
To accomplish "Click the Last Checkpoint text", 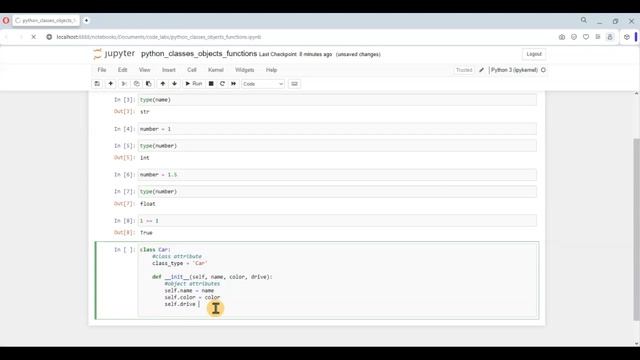I will (x=296, y=54).
